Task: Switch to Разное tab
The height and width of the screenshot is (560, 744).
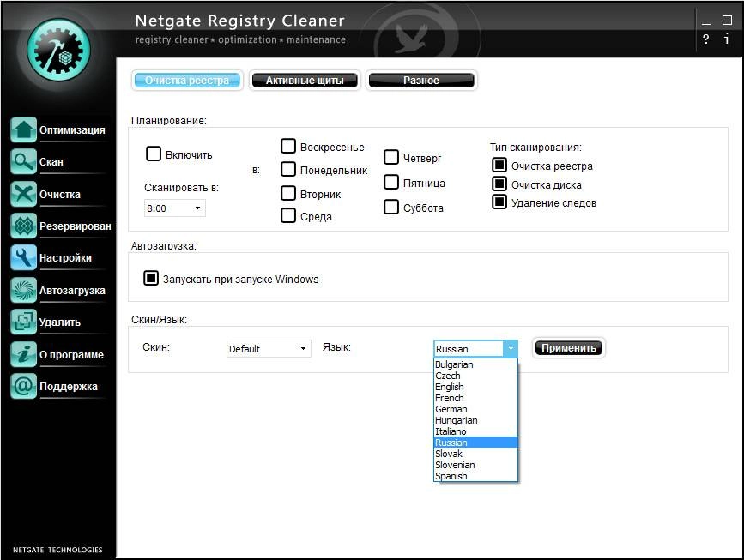Action: pos(421,80)
